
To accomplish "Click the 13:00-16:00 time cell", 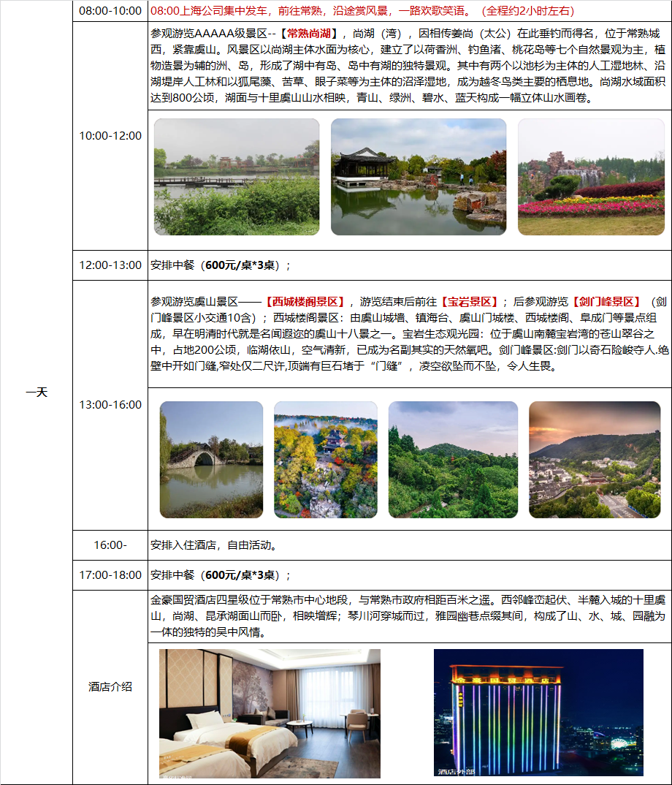I will click(x=110, y=405).
